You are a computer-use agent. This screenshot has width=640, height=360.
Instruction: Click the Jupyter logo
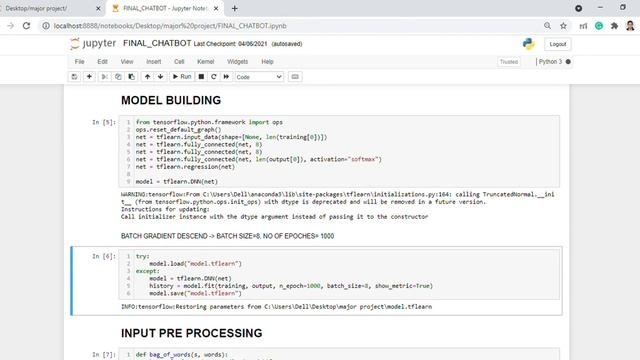[93, 43]
